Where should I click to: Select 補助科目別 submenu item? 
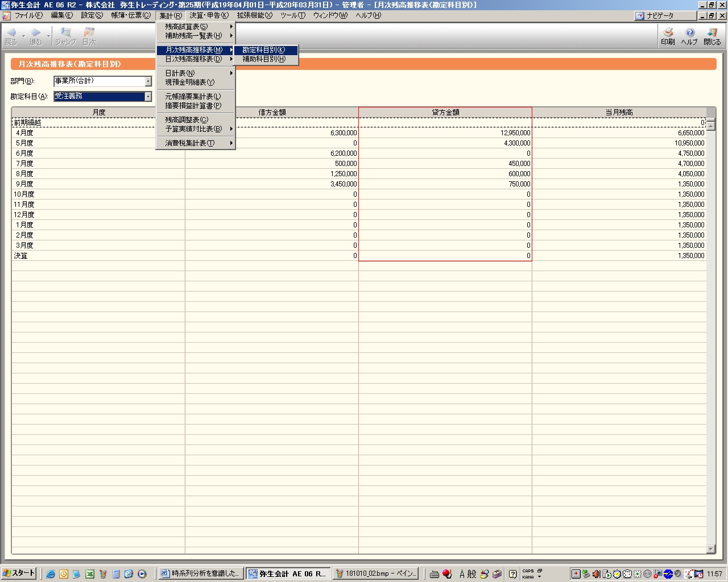(x=264, y=59)
